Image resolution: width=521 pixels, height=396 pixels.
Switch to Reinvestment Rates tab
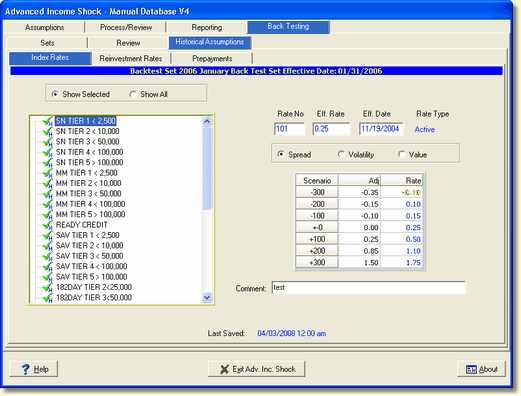131,59
